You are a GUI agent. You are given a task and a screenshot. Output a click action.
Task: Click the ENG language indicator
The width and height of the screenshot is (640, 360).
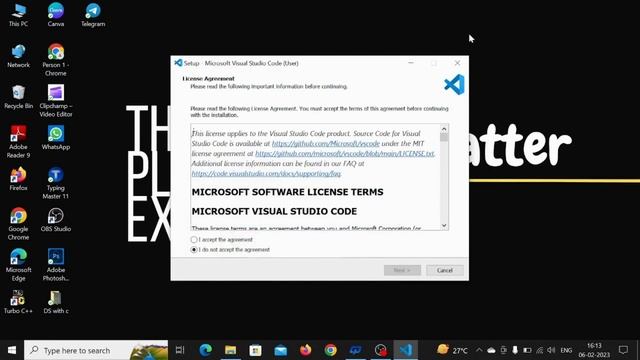click(566, 350)
